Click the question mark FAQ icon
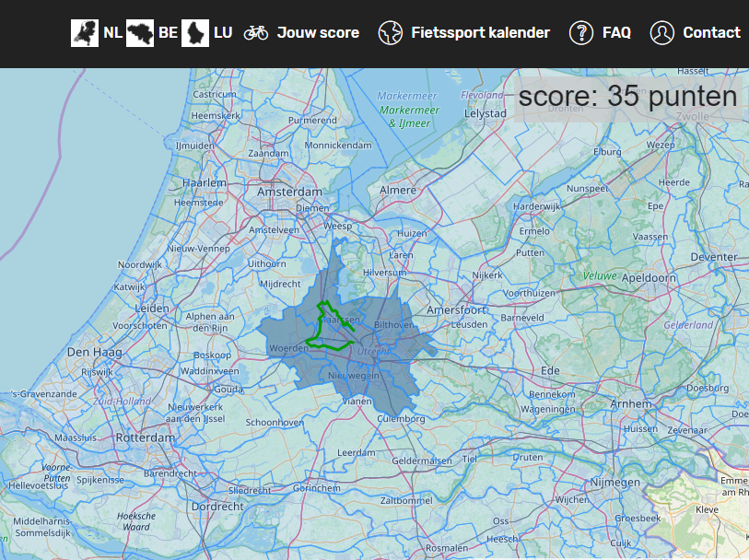 pos(580,32)
